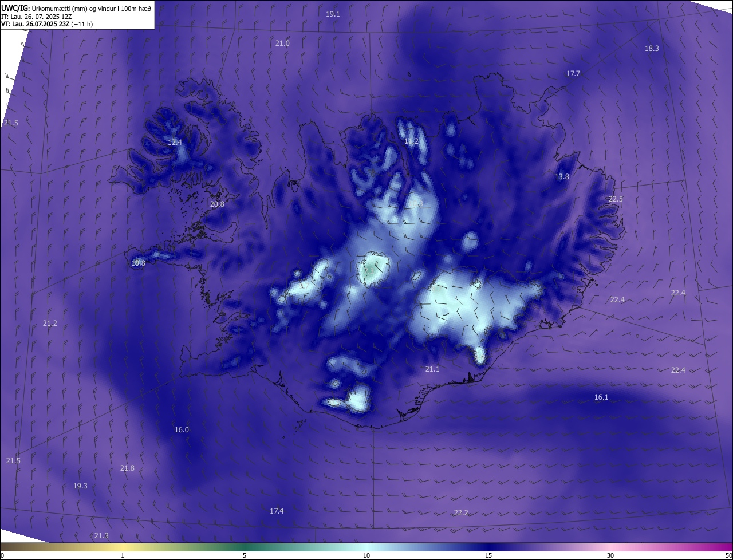Pick the 11.2 value on the map
The height and width of the screenshot is (560, 733).
point(411,141)
